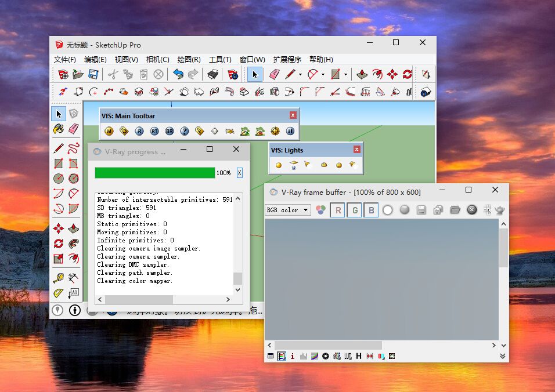Expand frame buffer bottom double chevron

tap(503, 356)
